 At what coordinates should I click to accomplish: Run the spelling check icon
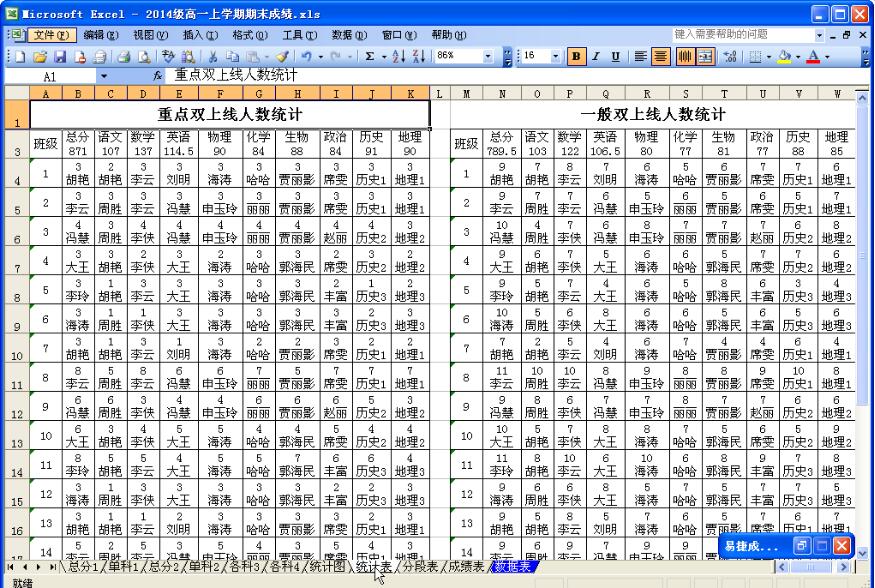pos(168,56)
